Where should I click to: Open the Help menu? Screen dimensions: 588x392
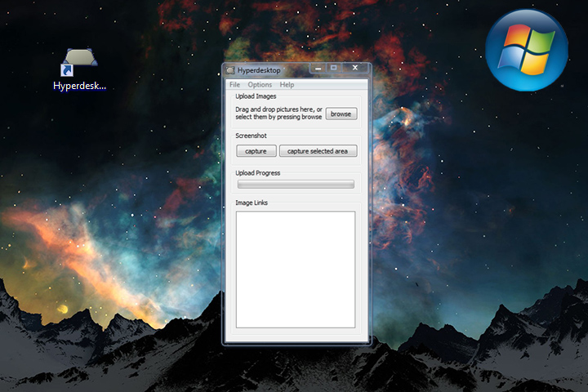point(287,85)
